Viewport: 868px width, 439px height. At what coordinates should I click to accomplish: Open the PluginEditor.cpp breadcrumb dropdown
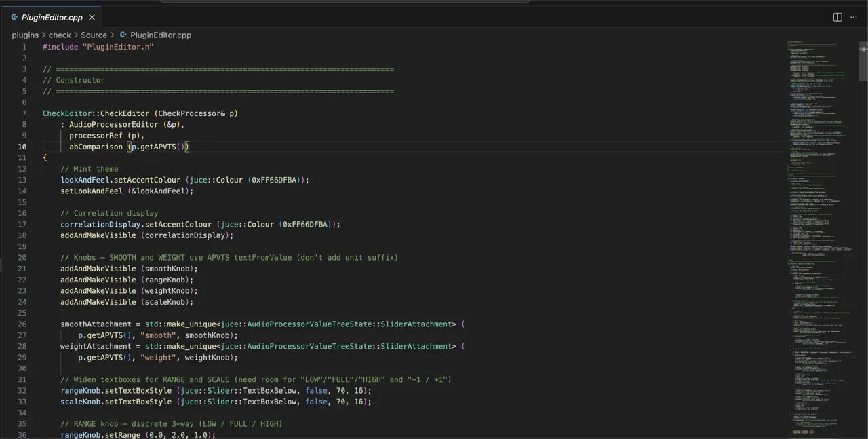(161, 35)
